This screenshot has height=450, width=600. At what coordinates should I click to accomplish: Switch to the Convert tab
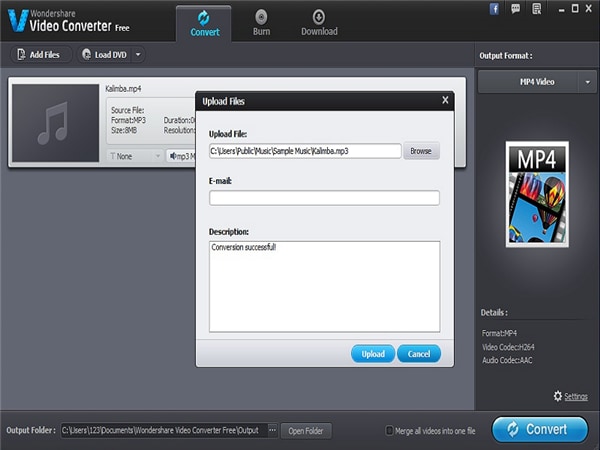pyautogui.click(x=204, y=24)
